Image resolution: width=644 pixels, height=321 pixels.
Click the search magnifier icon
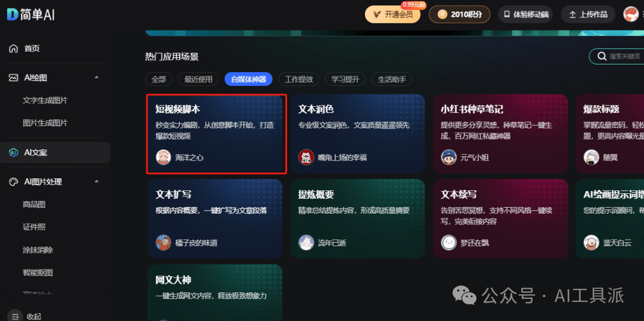coord(602,56)
